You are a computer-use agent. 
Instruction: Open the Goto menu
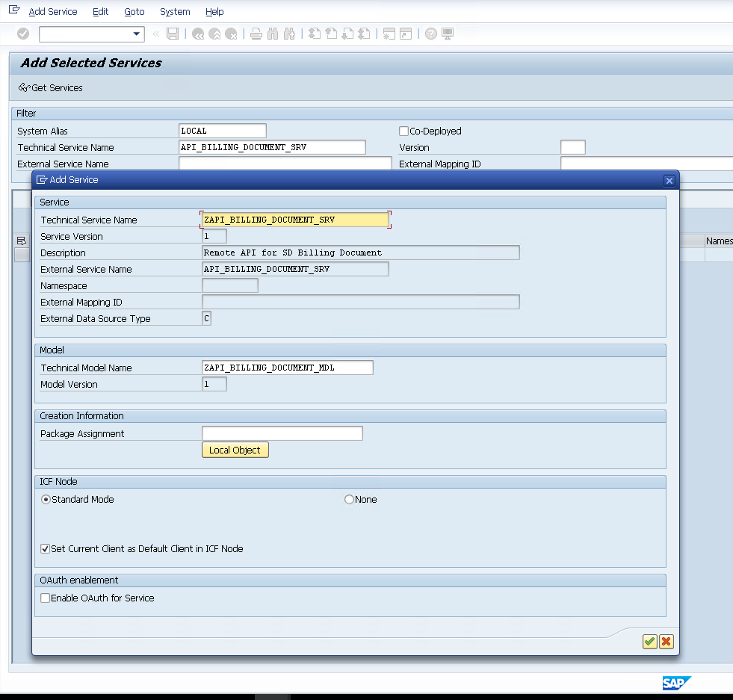(134, 12)
